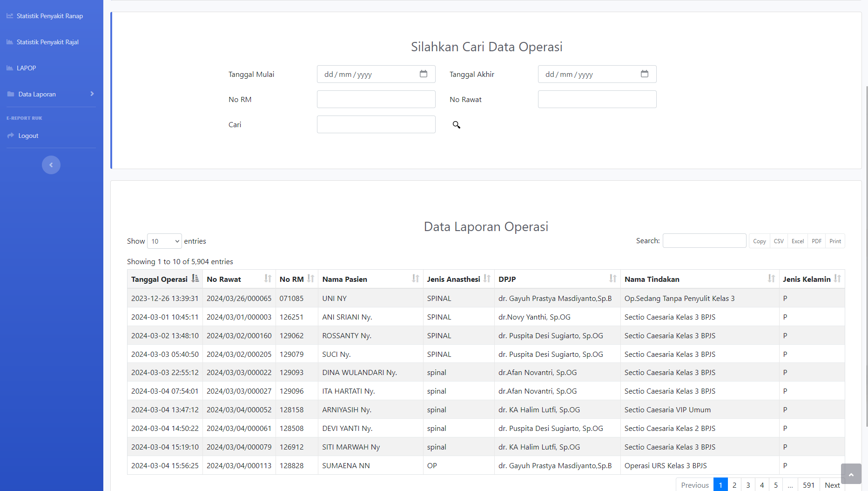The width and height of the screenshot is (868, 491).
Task: Open the Show entries count dropdown
Action: [x=164, y=241]
